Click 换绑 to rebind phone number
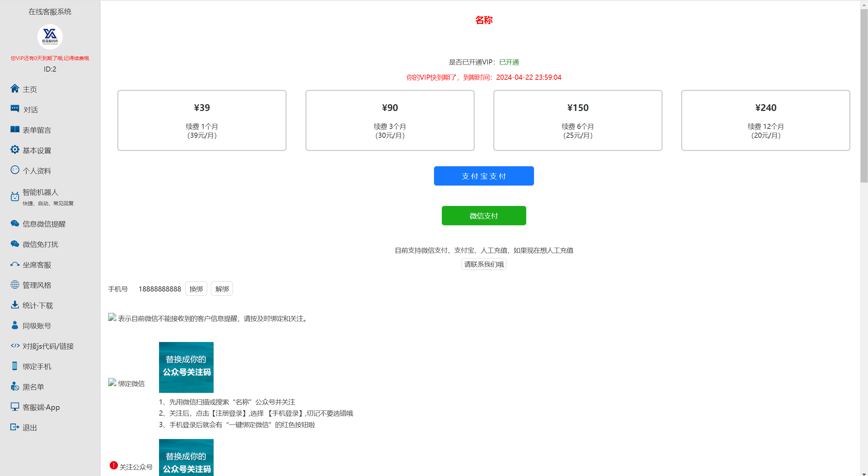The width and height of the screenshot is (868, 476). click(196, 289)
